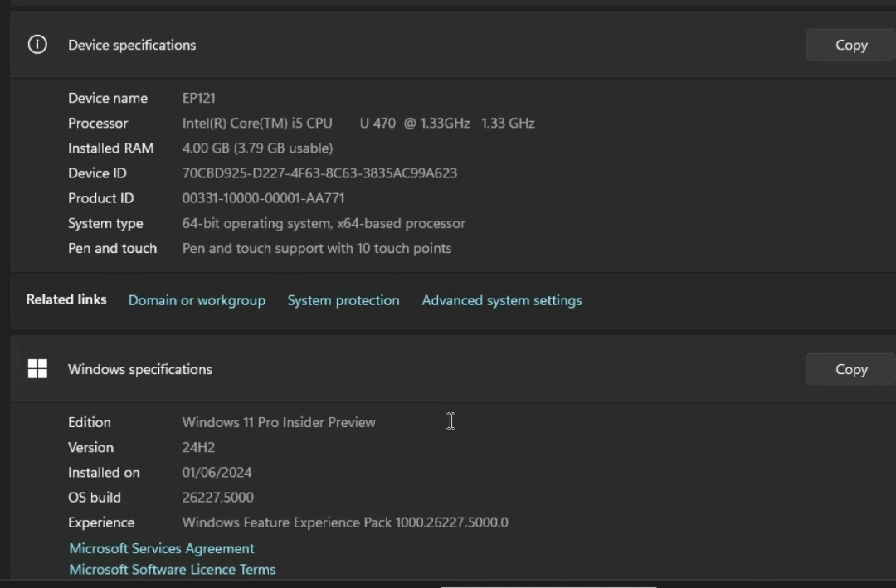This screenshot has width=896, height=588.
Task: Copy the Device specifications
Action: (x=851, y=45)
